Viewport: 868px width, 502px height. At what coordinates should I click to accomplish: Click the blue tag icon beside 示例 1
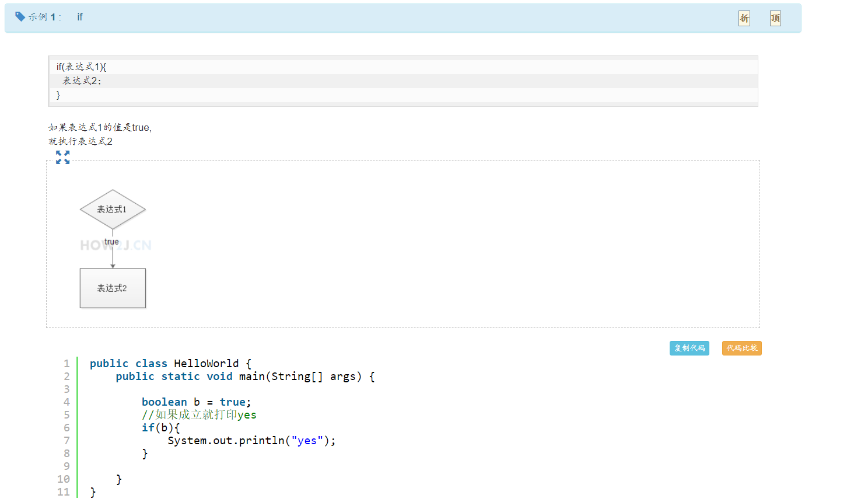tap(20, 16)
